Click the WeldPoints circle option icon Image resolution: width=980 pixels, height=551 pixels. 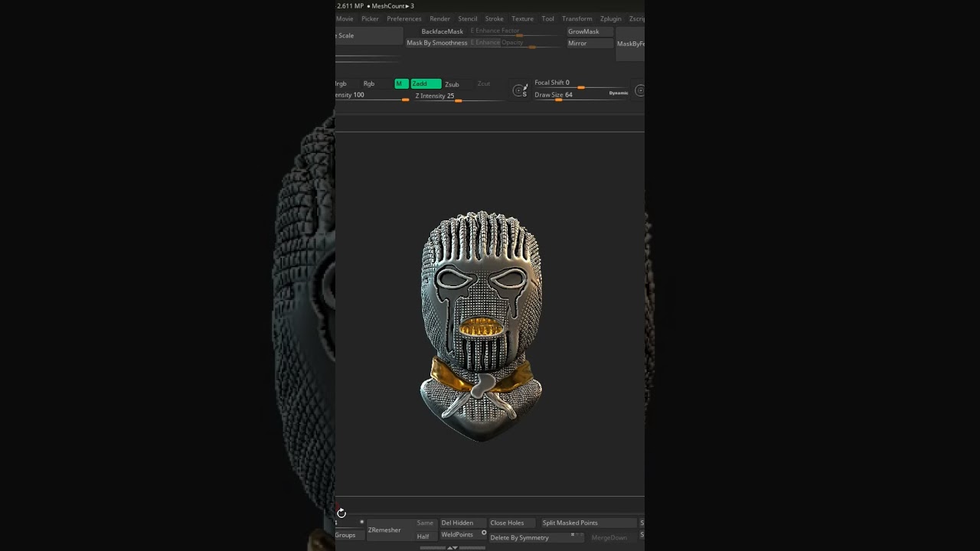click(484, 533)
